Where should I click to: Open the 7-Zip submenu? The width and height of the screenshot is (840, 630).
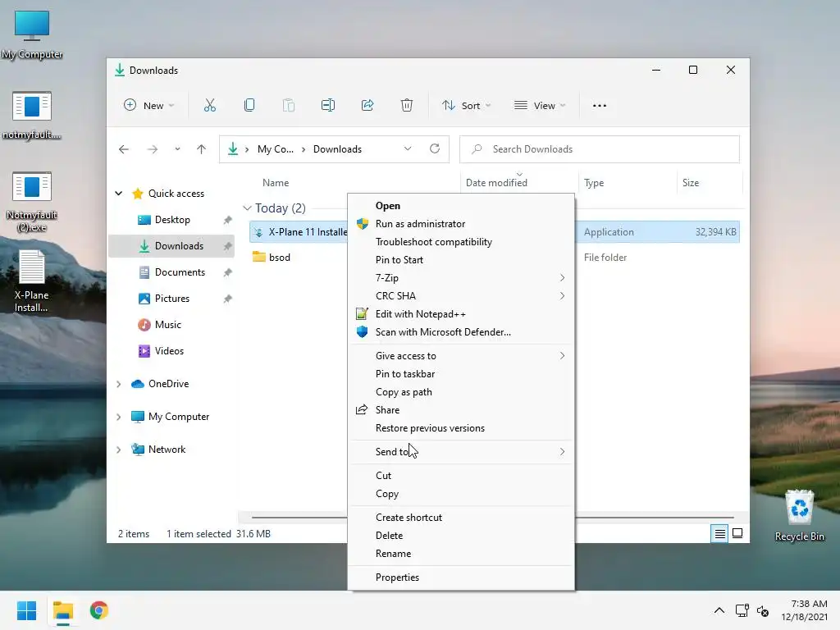pos(461,278)
